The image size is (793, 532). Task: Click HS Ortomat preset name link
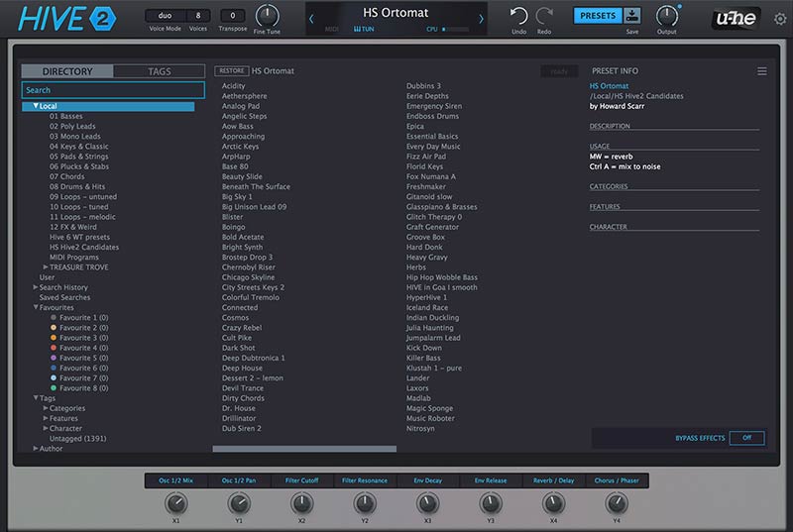pyautogui.click(x=609, y=86)
